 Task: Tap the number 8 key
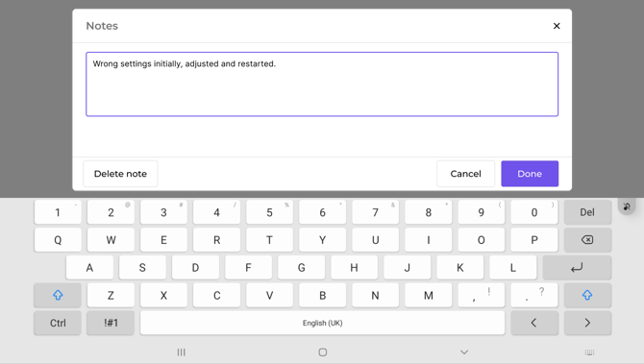point(429,212)
